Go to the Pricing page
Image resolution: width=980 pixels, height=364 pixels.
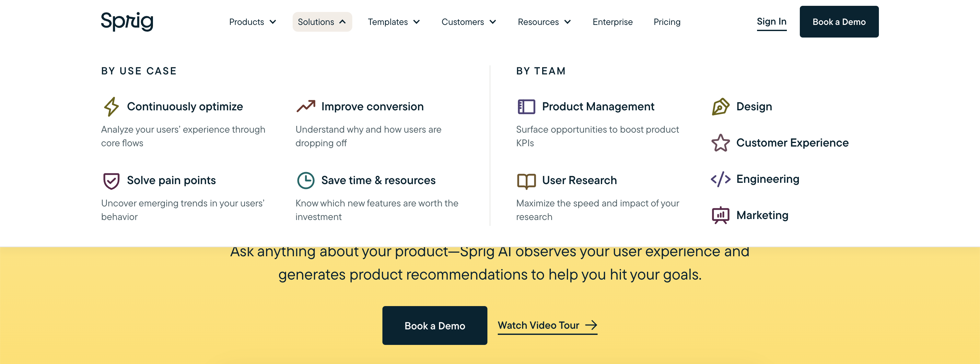tap(667, 22)
